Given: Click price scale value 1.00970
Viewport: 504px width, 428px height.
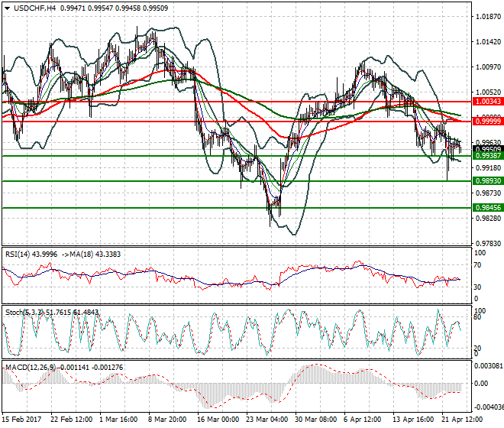Looking at the screenshot, I should (x=488, y=67).
